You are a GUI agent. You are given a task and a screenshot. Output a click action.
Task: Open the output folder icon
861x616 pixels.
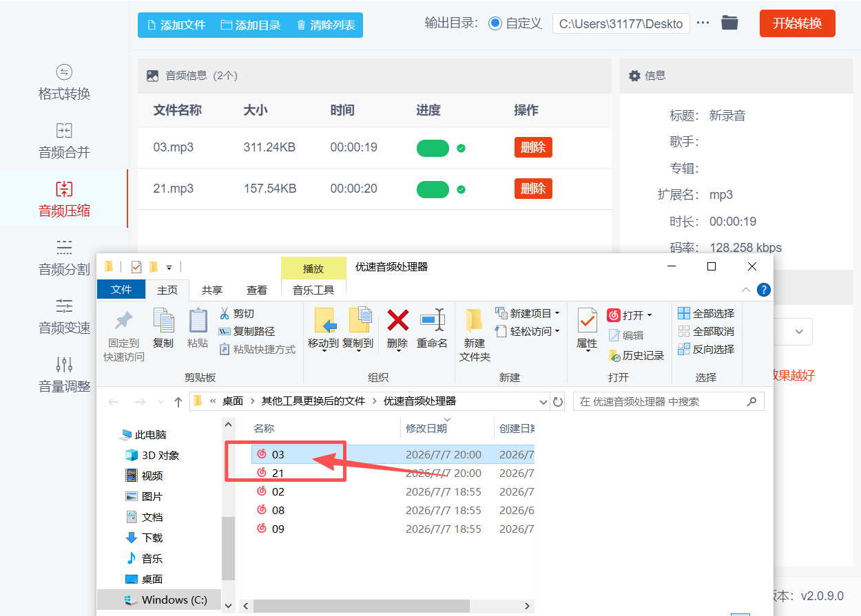click(729, 23)
